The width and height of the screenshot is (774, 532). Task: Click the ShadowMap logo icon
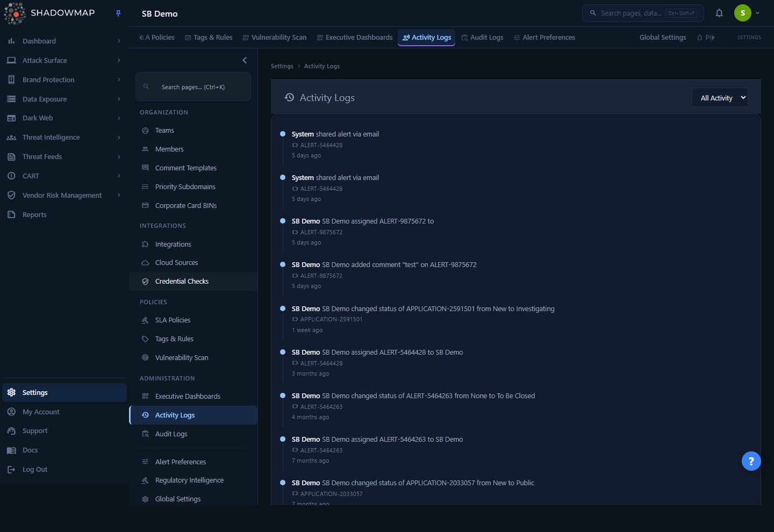click(15, 13)
